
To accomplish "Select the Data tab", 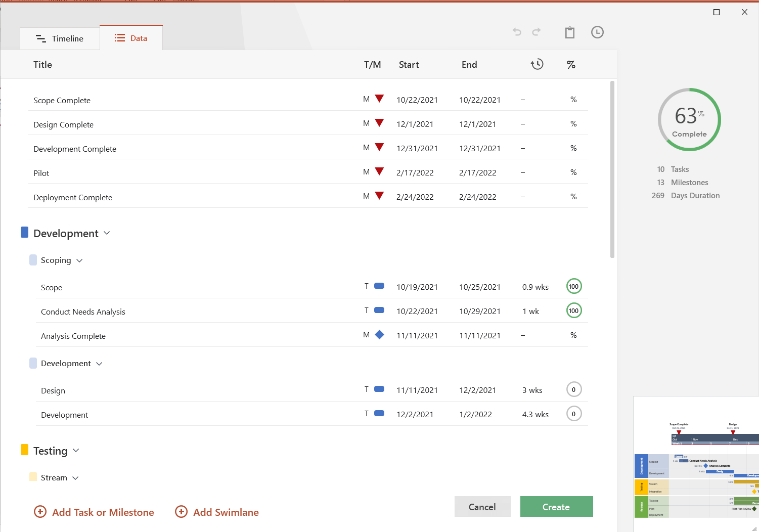I will 131,38.
